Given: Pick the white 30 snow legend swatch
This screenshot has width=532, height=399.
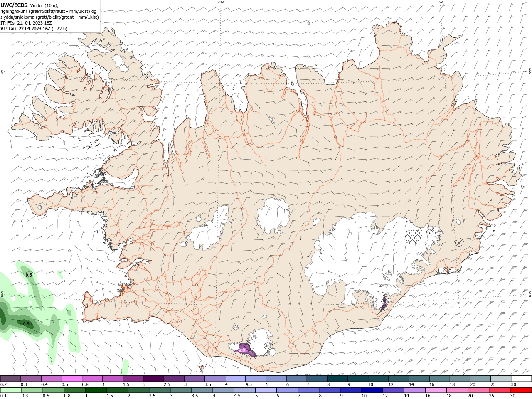Looking at the screenshot, I should [521, 379].
